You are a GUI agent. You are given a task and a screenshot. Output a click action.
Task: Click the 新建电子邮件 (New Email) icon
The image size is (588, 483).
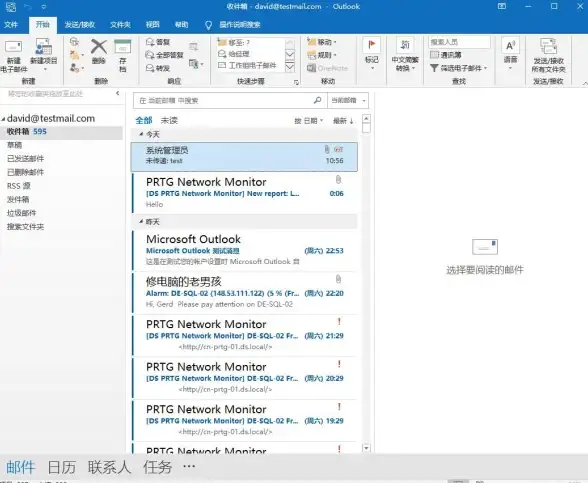(13, 47)
